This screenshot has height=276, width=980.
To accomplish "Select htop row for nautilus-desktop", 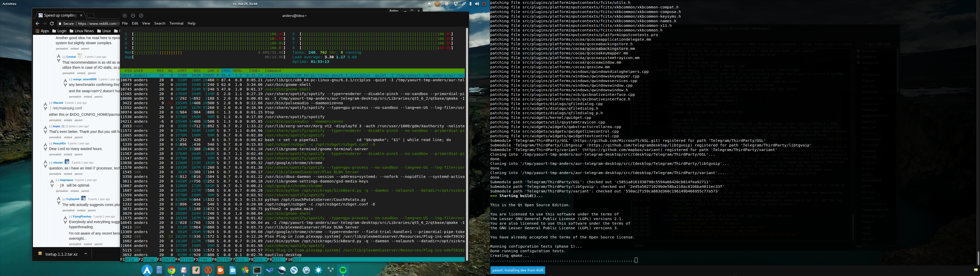I will click(292, 255).
